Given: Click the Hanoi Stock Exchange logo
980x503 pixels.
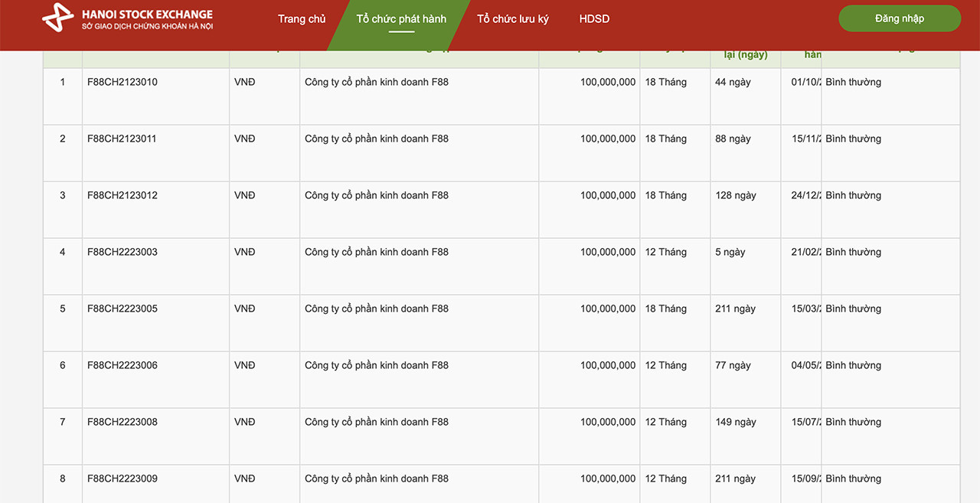Looking at the screenshot, I should (x=127, y=20).
